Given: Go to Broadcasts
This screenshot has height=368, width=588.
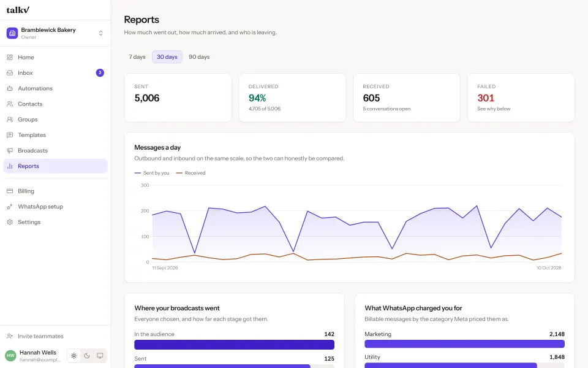Looking at the screenshot, I should click(55, 151).
